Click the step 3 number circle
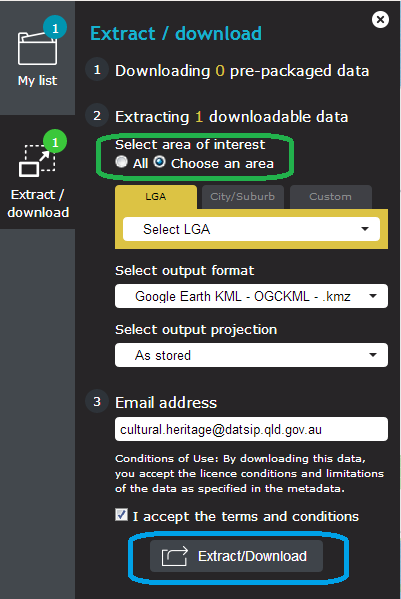The width and height of the screenshot is (401, 599). (x=97, y=401)
